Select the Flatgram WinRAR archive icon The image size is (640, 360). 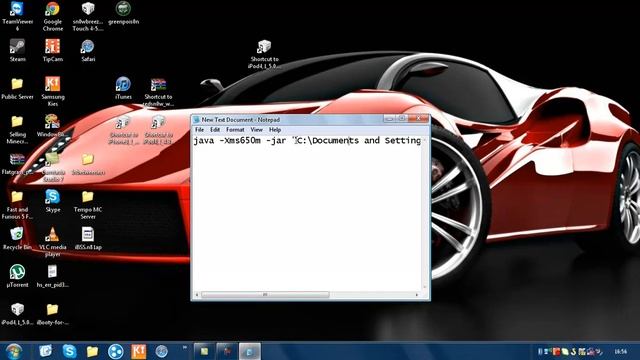tap(17, 164)
